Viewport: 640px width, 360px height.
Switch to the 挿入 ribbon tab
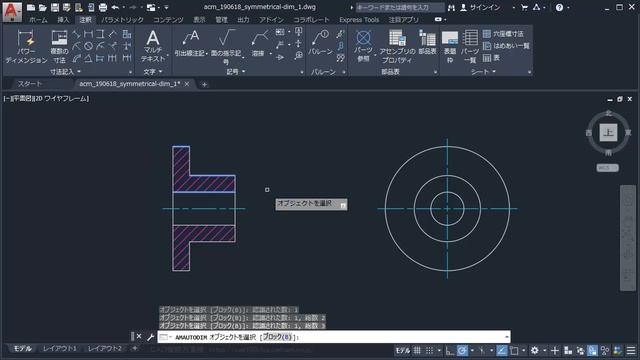tap(63, 20)
